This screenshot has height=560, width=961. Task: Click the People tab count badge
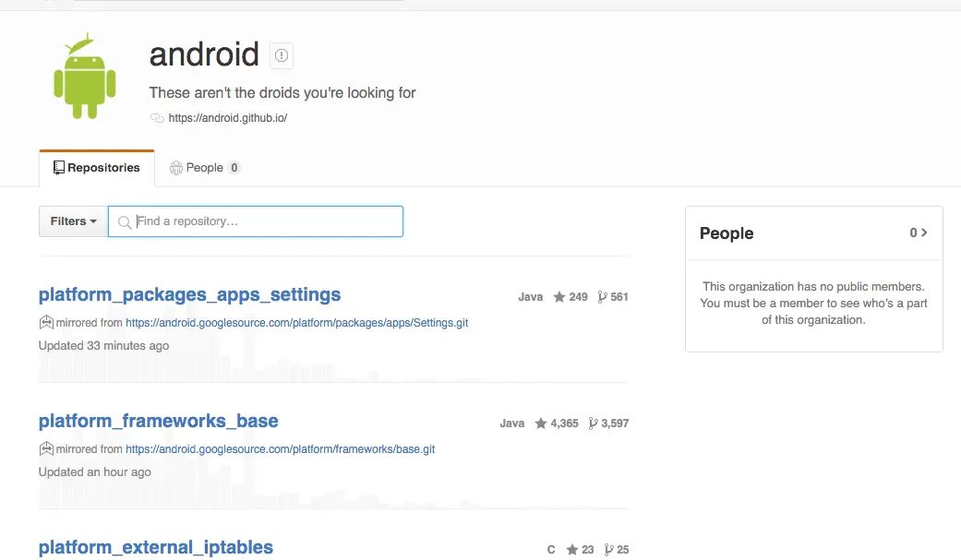pos(234,168)
